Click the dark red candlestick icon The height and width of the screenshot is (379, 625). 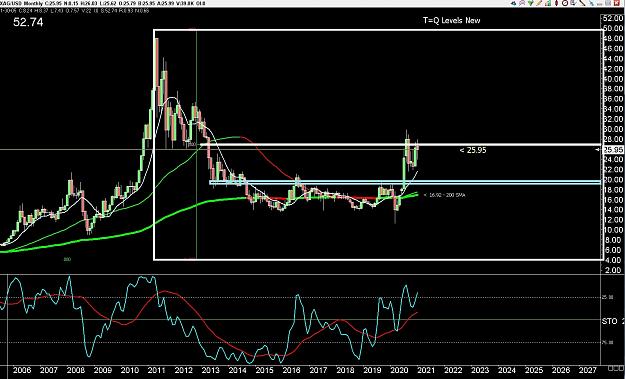(556, 3)
